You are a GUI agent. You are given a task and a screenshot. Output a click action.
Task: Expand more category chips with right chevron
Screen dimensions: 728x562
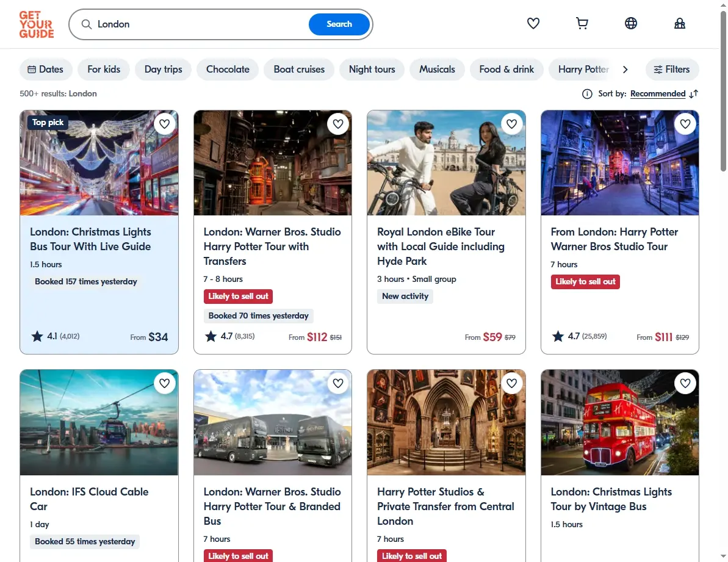tap(625, 69)
